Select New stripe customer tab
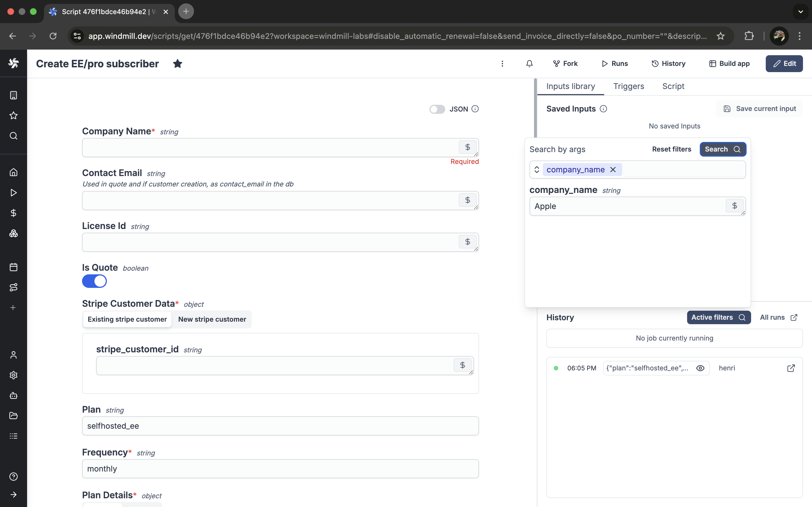Viewport: 812px width, 507px height. point(212,319)
